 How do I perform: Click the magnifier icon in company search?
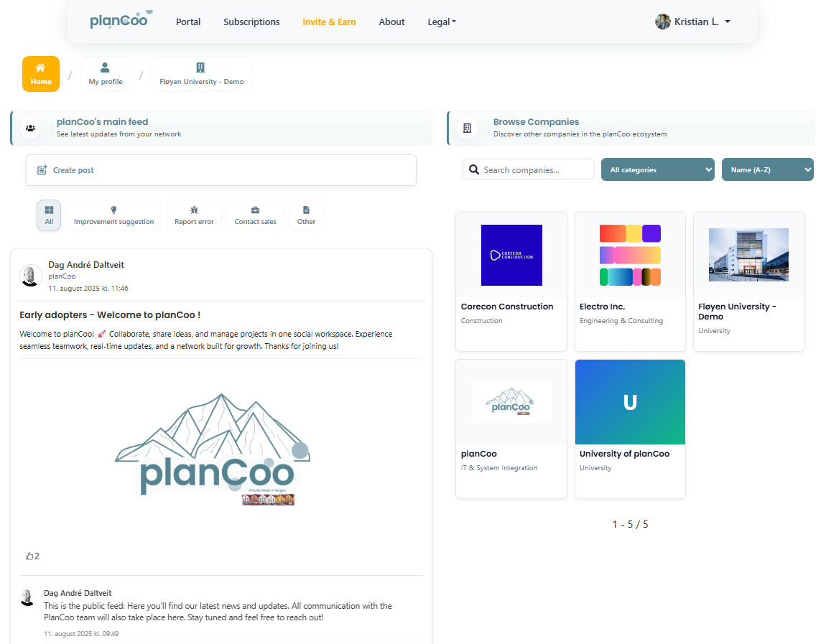pyautogui.click(x=474, y=169)
